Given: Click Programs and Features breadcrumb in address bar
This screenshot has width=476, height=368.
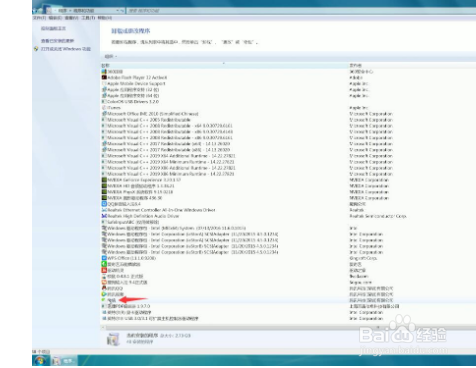Looking at the screenshot, I should coord(84,11).
